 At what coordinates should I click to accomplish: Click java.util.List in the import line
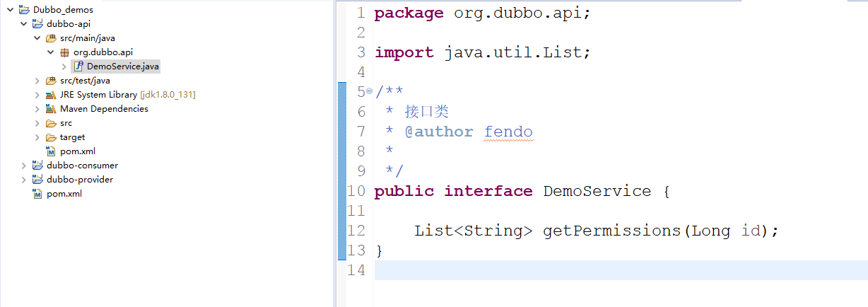[512, 52]
